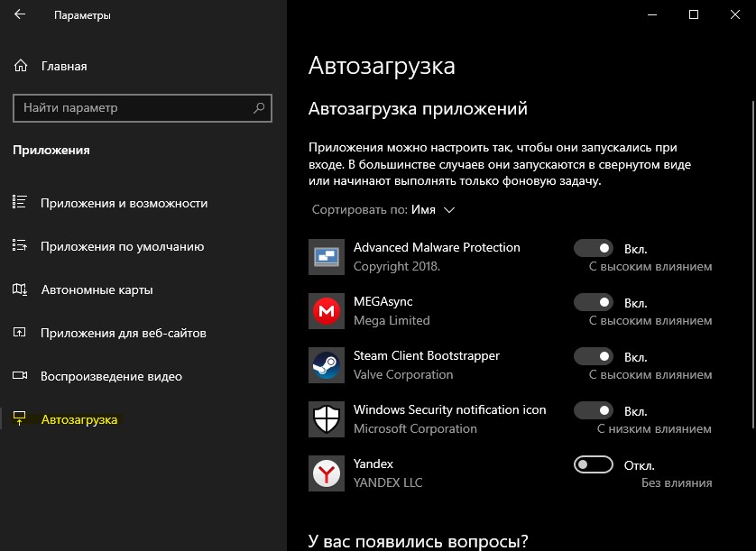Go to Приложения по умолчанию

click(122, 246)
